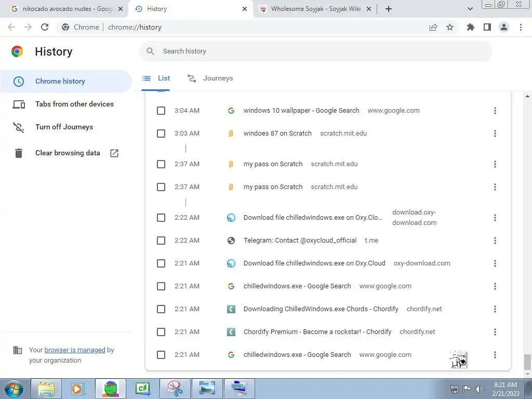The width and height of the screenshot is (532, 399).
Task: Select the Chordify Premium entry checkbox
Action: coord(161,332)
